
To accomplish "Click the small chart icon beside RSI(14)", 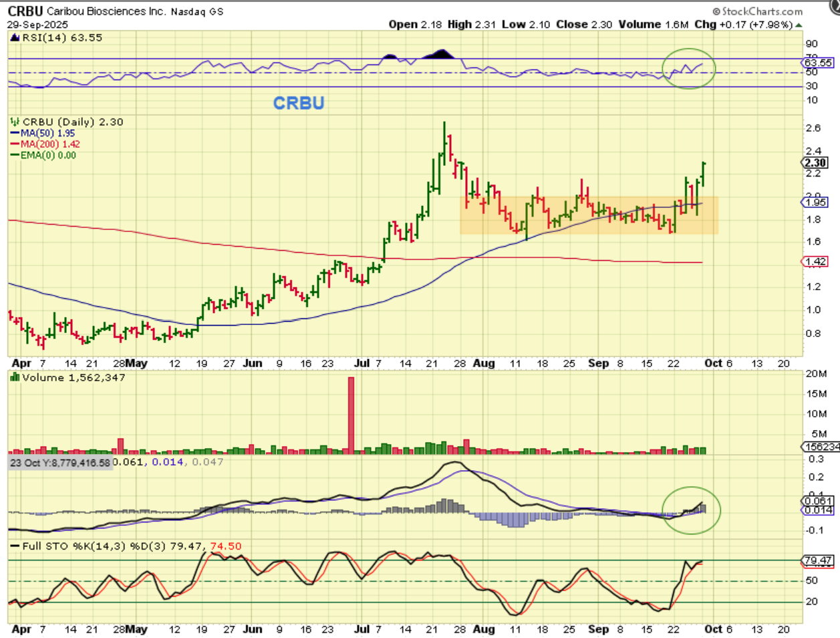I will click(x=15, y=37).
